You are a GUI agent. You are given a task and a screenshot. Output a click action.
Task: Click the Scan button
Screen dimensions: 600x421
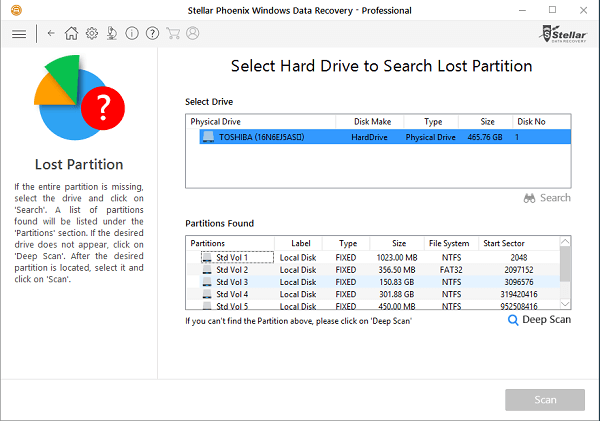click(x=545, y=400)
